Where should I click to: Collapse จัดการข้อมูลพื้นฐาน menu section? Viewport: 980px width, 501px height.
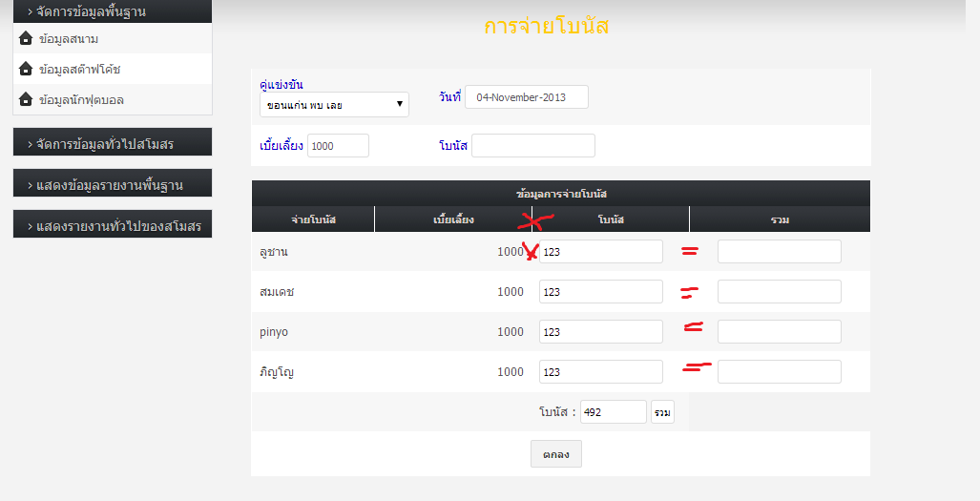pos(113,11)
